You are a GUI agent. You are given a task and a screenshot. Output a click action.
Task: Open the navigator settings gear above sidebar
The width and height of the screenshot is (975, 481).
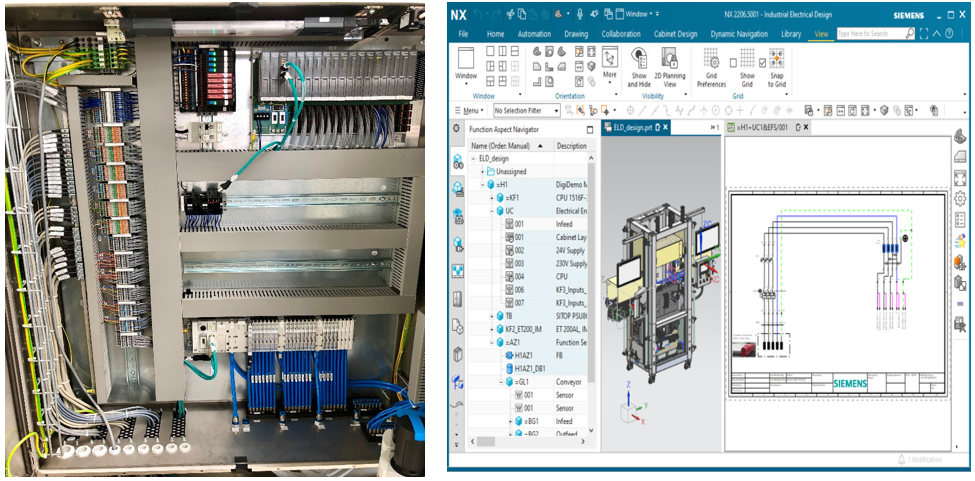456,128
